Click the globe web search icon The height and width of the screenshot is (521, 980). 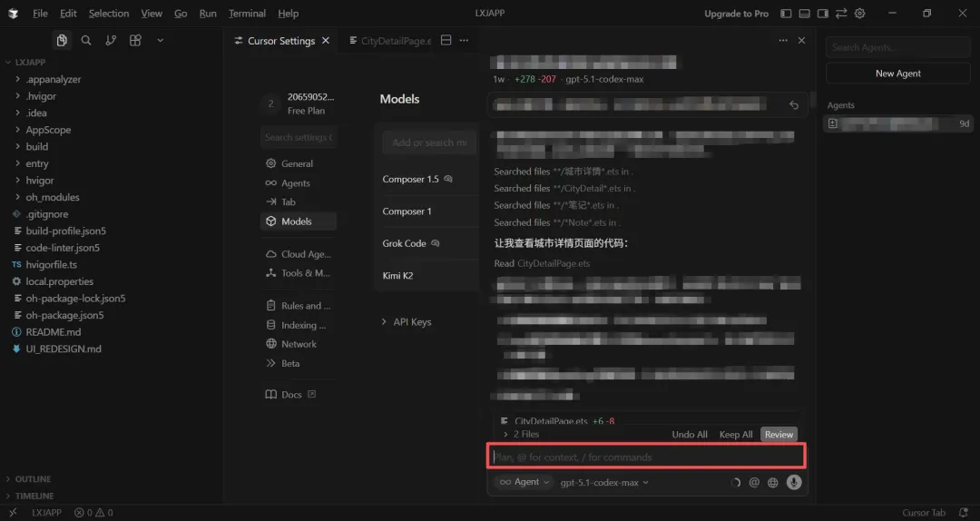click(x=773, y=482)
